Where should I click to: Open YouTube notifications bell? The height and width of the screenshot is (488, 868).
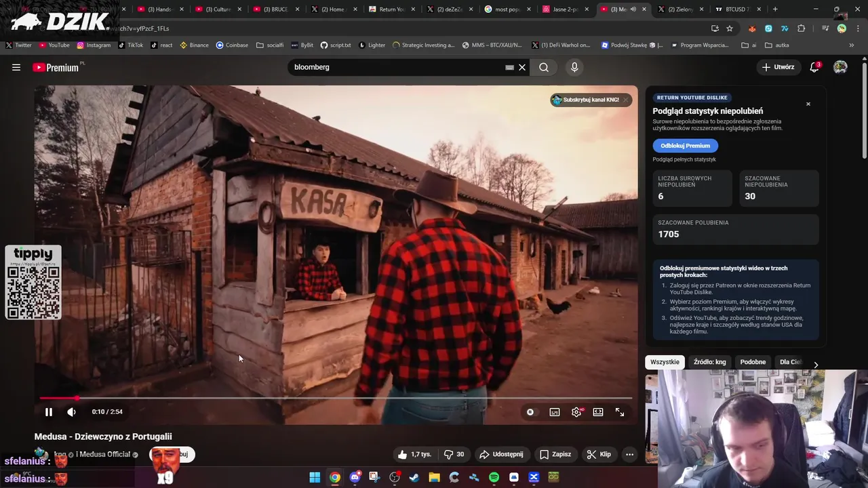tap(814, 67)
